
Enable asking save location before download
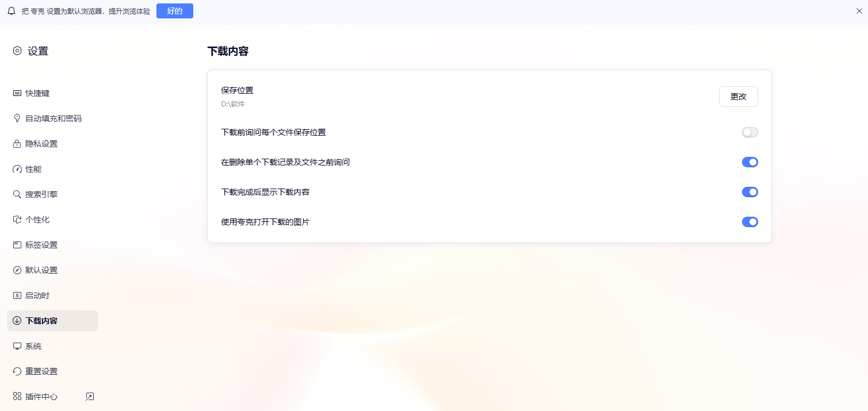point(750,132)
